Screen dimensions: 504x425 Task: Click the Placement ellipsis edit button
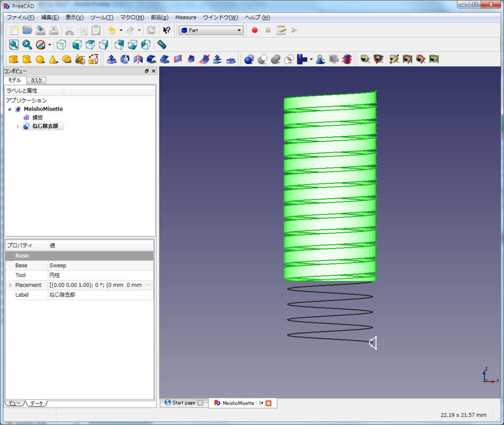point(148,285)
